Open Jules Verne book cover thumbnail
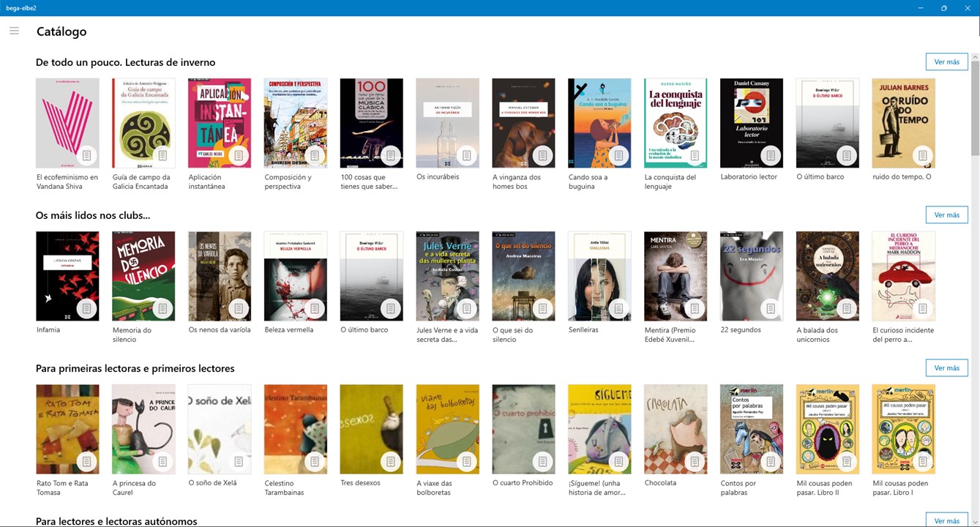The height and width of the screenshot is (527, 980). [447, 276]
